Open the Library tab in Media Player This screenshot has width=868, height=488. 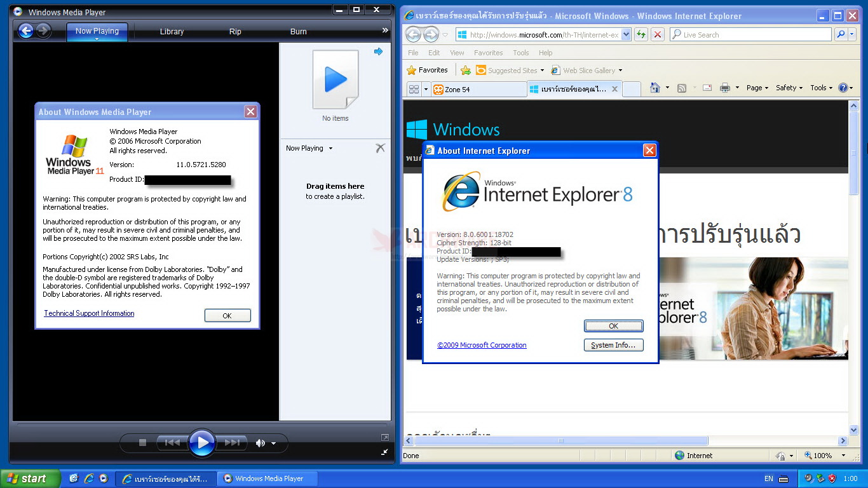point(172,32)
